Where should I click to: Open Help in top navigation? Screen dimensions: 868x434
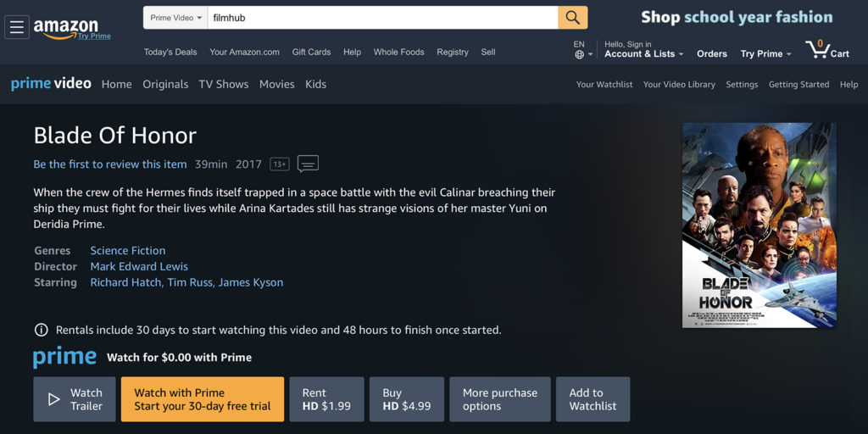352,52
